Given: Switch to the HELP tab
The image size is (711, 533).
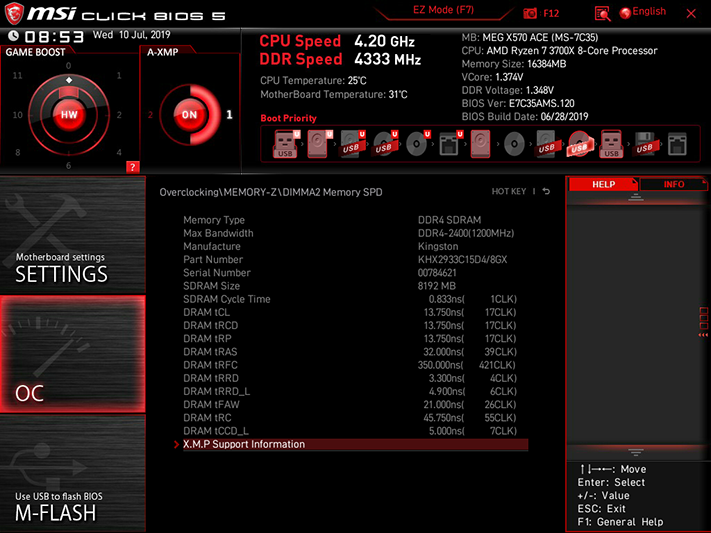Looking at the screenshot, I should pyautogui.click(x=604, y=184).
